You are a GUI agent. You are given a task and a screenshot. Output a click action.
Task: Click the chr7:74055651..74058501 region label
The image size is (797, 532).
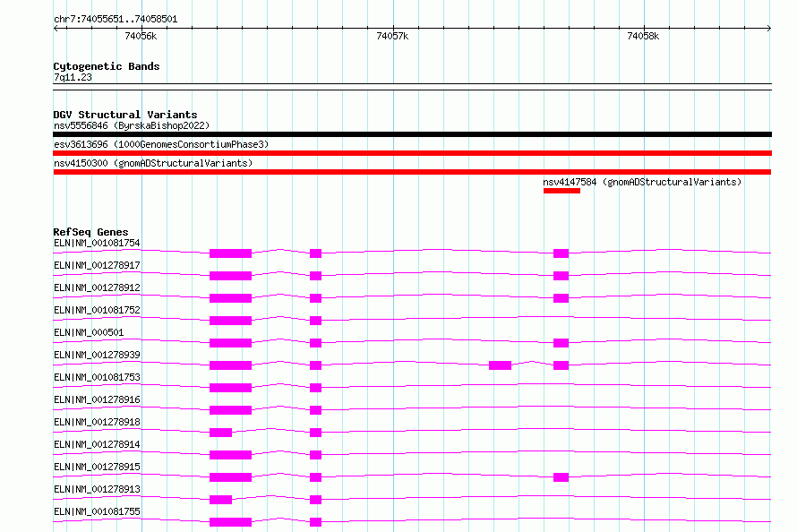pos(116,20)
